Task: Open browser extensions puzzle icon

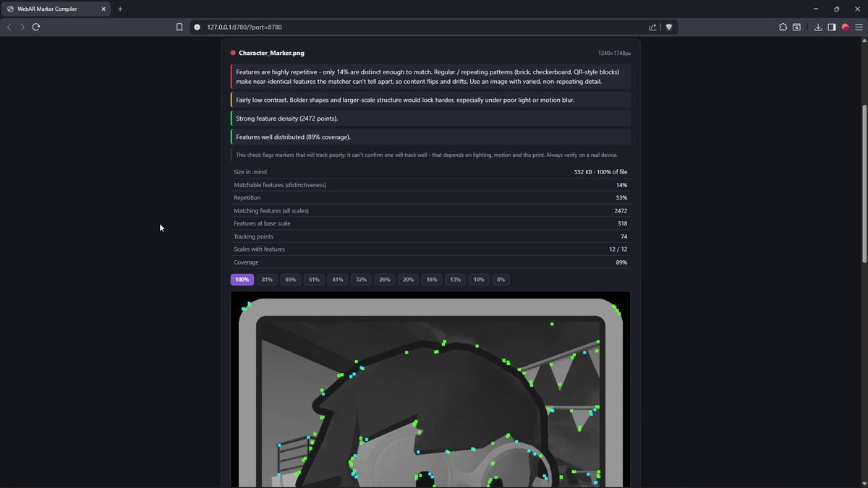Action: [783, 27]
